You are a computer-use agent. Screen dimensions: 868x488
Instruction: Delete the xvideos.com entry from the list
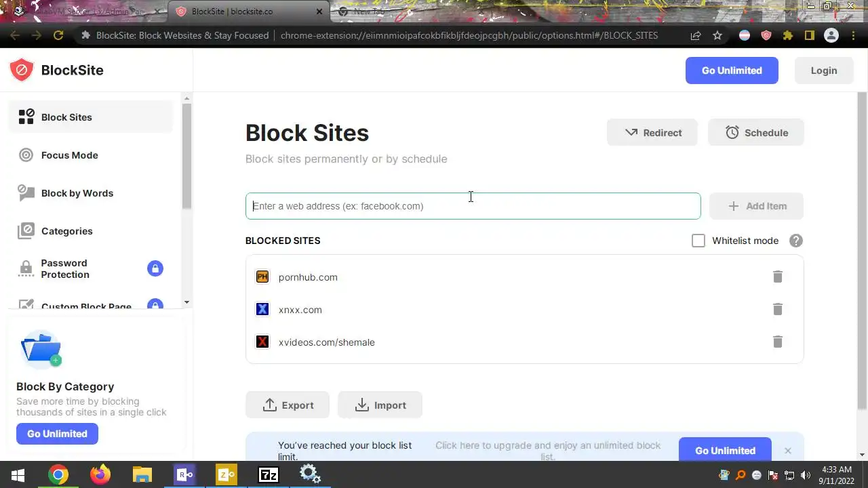(x=778, y=342)
